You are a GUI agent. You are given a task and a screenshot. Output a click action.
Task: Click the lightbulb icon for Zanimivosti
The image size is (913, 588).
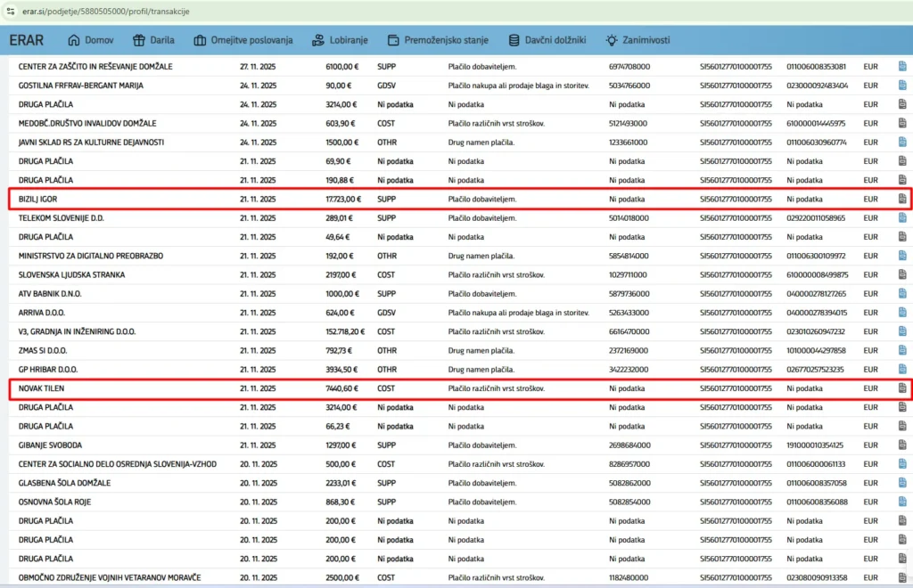coord(611,40)
